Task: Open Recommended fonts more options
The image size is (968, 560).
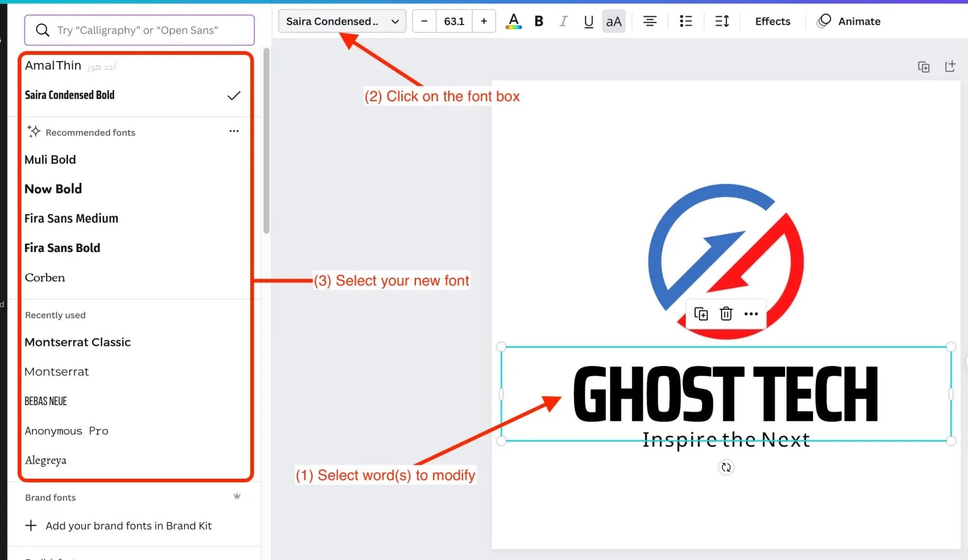Action: [x=234, y=131]
